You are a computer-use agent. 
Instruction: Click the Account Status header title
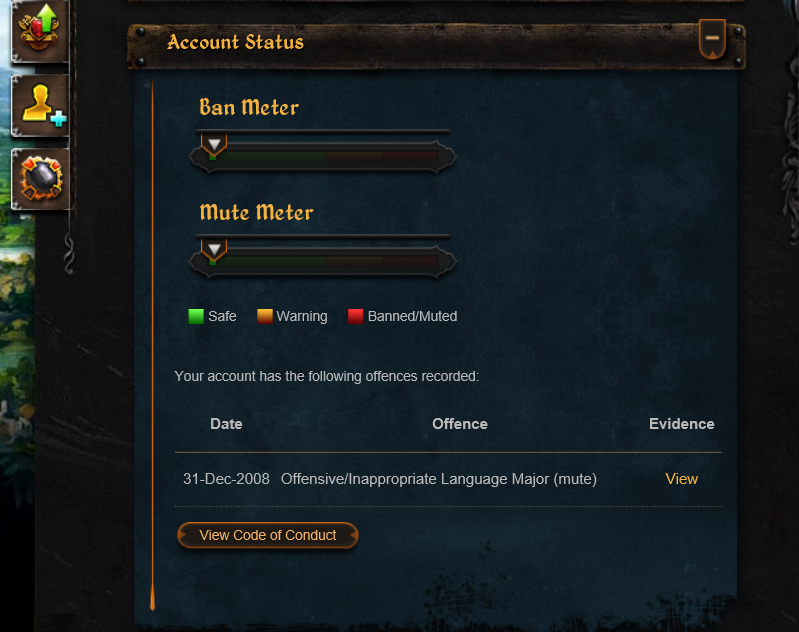(x=235, y=42)
